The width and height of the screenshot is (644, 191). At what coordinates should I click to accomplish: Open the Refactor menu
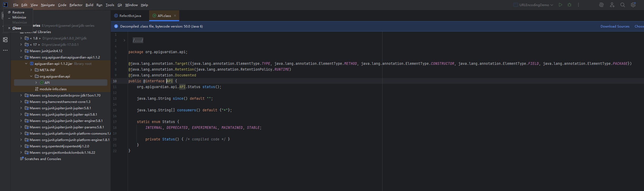click(76, 5)
